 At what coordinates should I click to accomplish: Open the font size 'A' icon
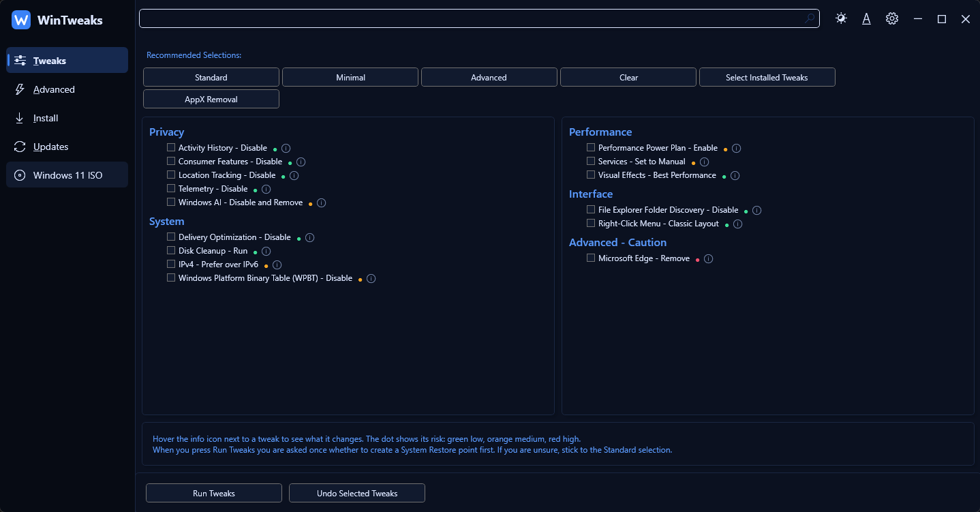coord(866,19)
